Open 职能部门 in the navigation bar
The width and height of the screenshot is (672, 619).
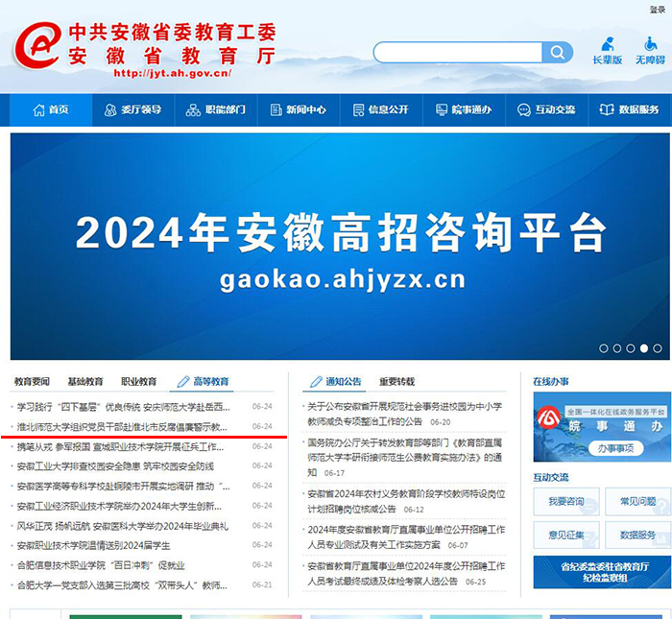pyautogui.click(x=216, y=110)
